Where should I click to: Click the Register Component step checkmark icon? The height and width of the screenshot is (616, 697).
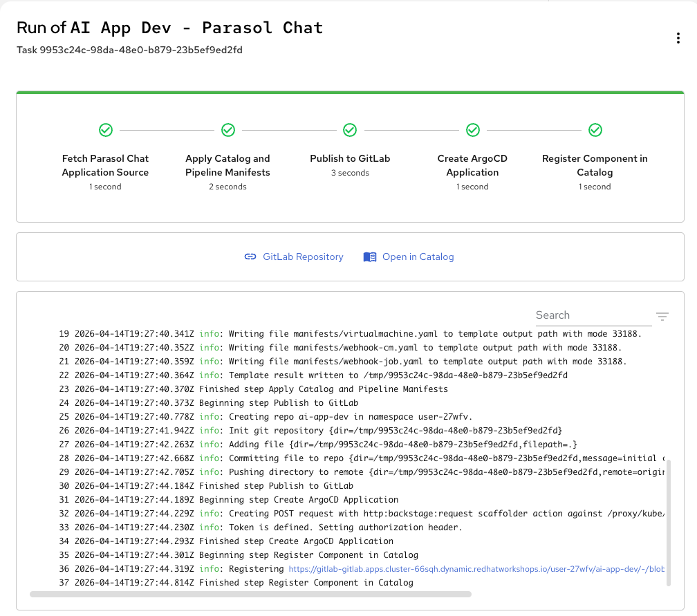595,130
